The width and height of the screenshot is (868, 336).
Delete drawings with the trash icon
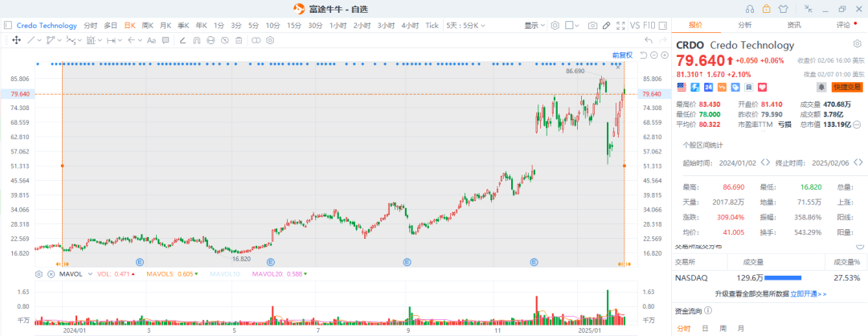point(239,40)
